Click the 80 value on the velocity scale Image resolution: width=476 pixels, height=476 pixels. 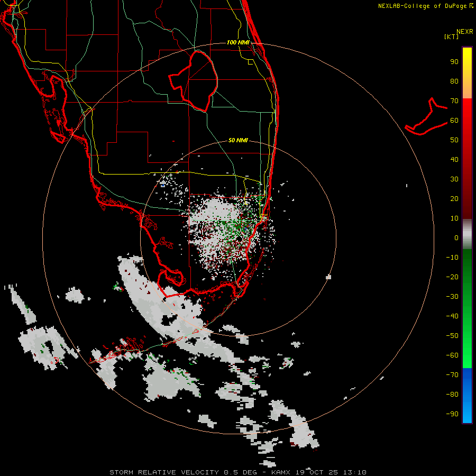(454, 81)
